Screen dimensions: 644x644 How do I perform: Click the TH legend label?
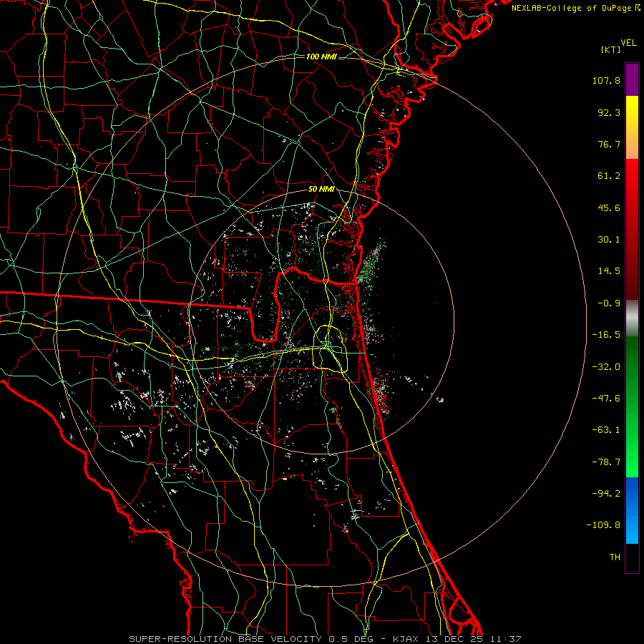coord(615,557)
